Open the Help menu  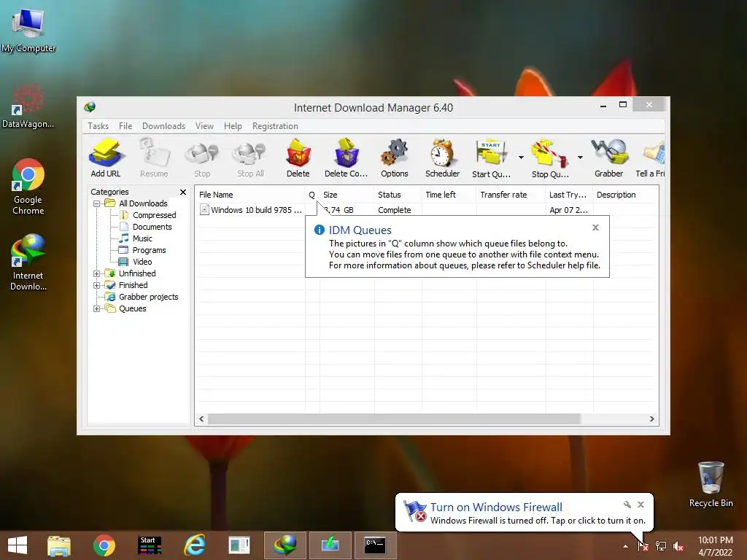tap(233, 126)
